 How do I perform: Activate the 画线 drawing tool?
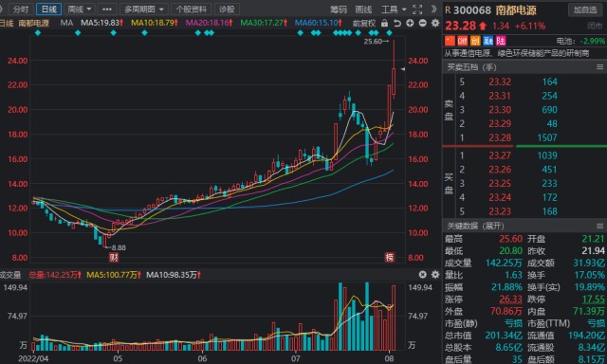[x=363, y=9]
